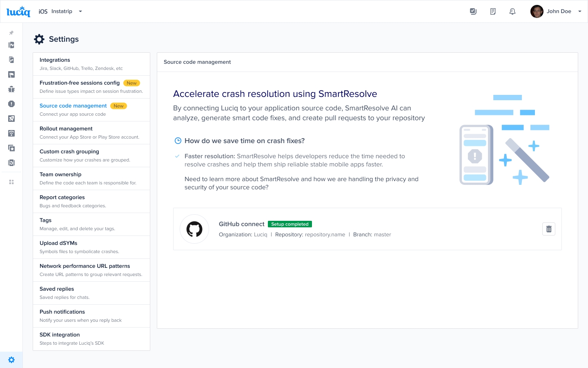Click John Doe's profile avatar
Screen dimensions: 588x368
[537, 11]
